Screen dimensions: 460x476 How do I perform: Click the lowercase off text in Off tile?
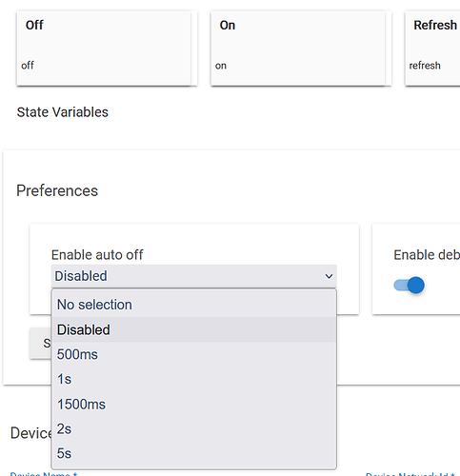28,66
